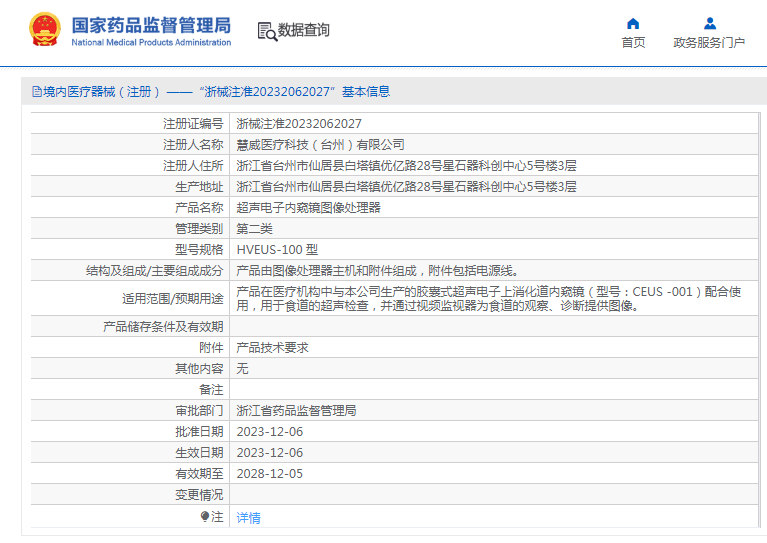Click the 适用范围/预期用途 description text
The height and width of the screenshot is (543, 767).
pyautogui.click(x=489, y=298)
